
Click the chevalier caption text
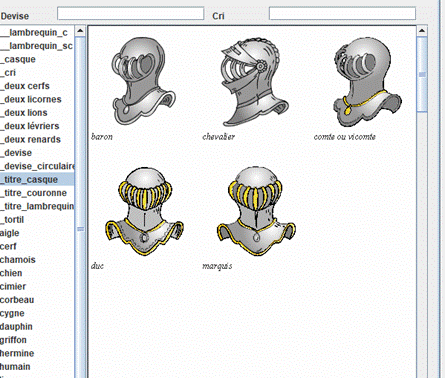[x=219, y=137]
